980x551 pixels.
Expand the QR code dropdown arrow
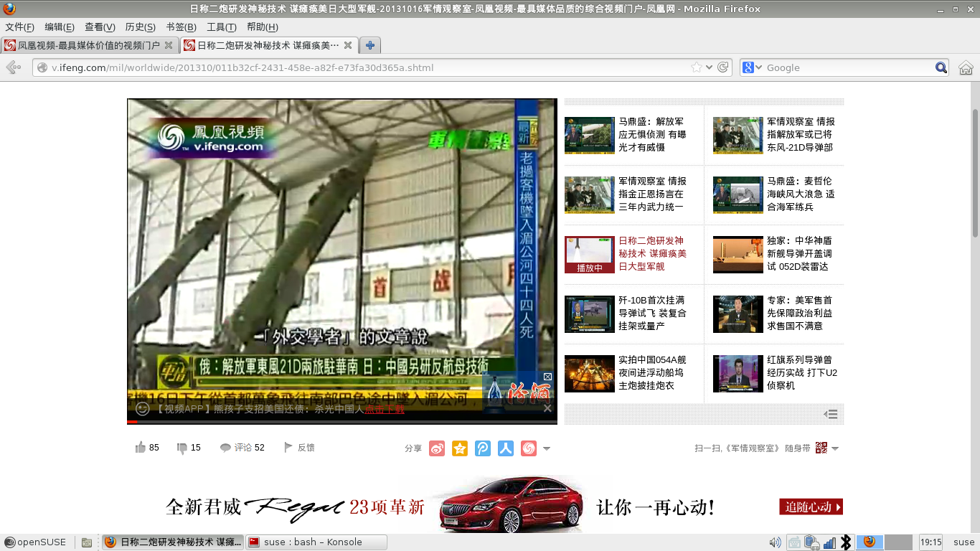(835, 449)
